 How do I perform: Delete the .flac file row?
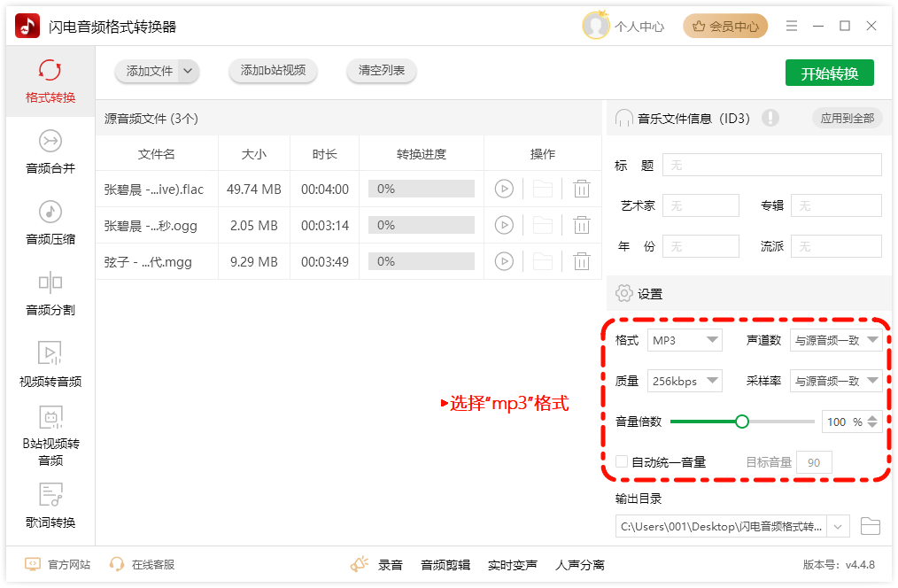[x=581, y=189]
